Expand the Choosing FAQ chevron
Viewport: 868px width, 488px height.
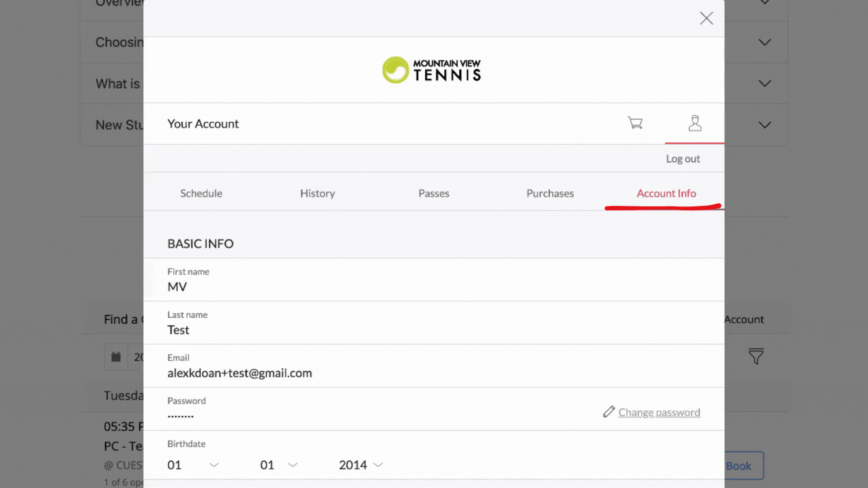click(764, 42)
